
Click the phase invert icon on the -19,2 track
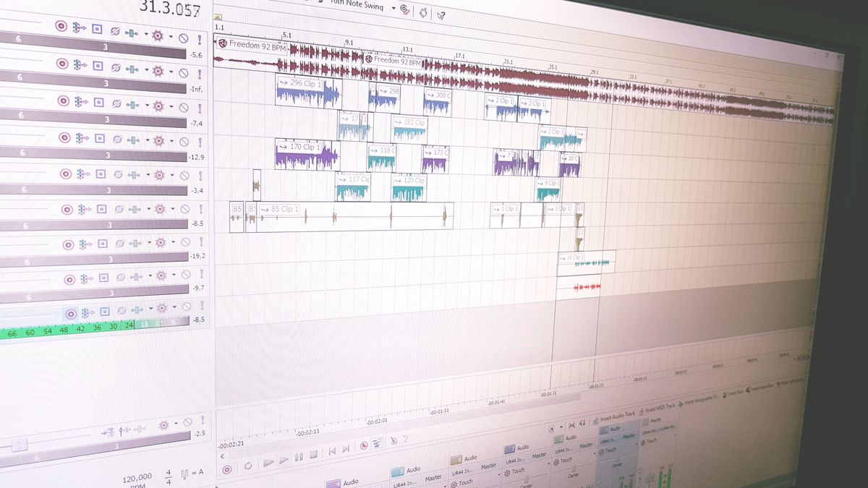click(119, 244)
